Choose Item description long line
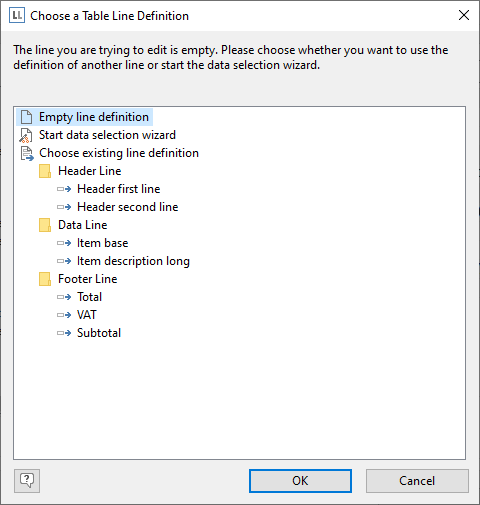Viewport: 480px width, 505px height. (133, 261)
